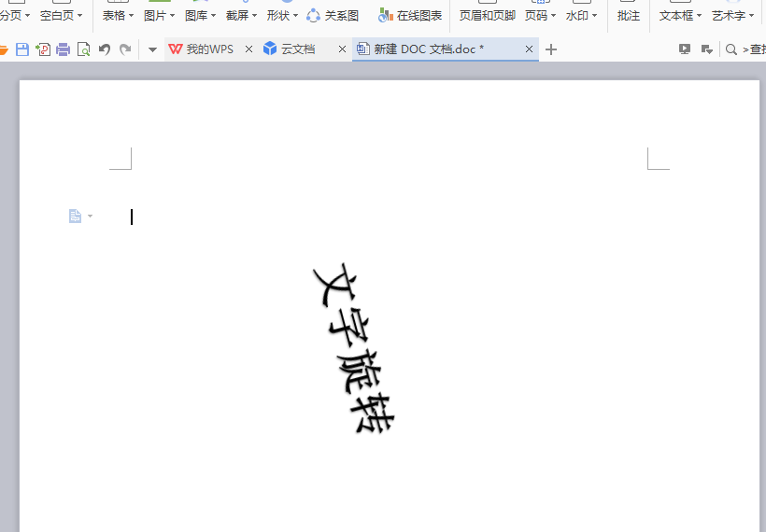Screen dimensions: 766x532
Task: Click the export to PDF icon
Action: 43,49
